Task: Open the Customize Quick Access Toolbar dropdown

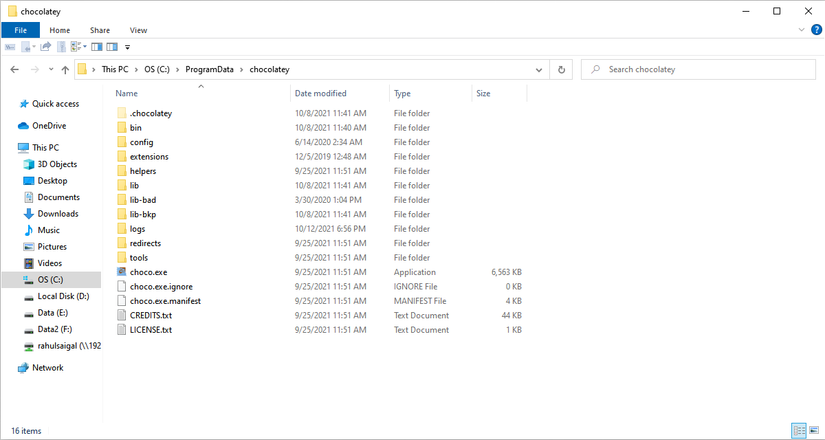Action: pyautogui.click(x=127, y=46)
